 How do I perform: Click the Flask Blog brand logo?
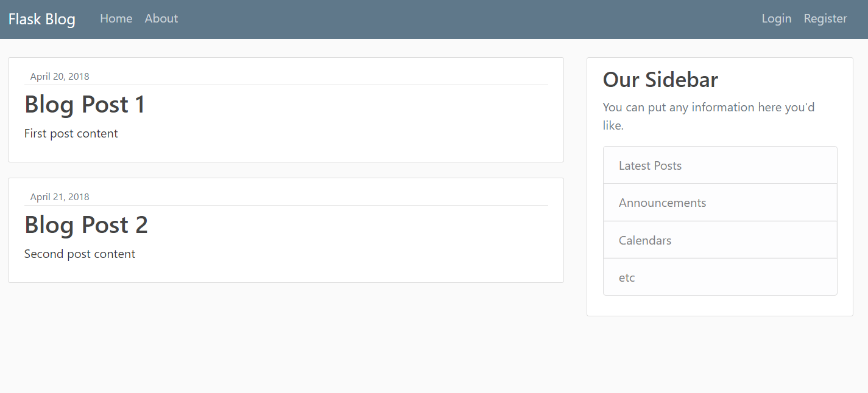[42, 19]
